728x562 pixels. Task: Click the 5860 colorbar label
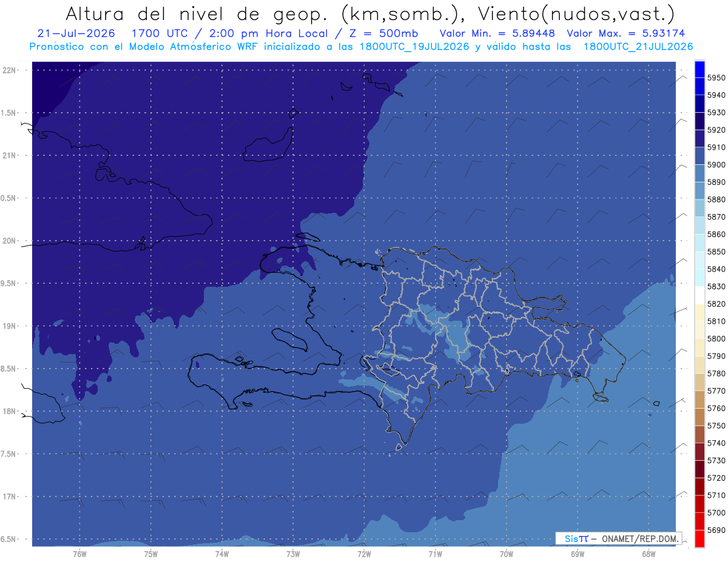pos(716,234)
